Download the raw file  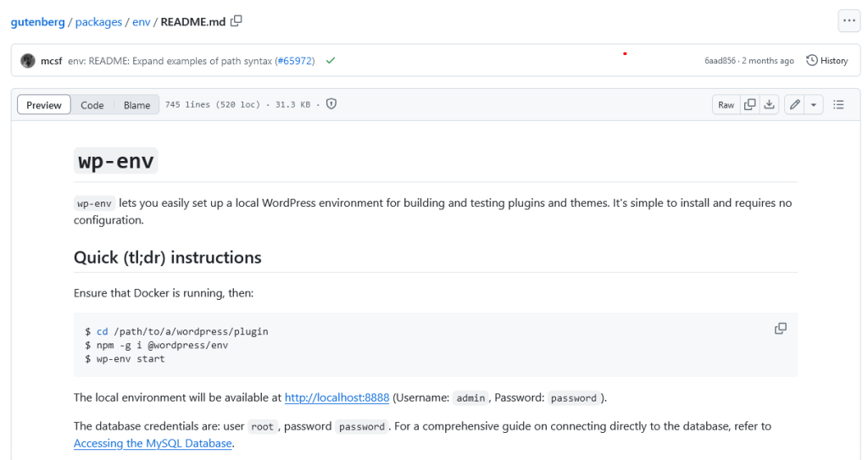769,104
